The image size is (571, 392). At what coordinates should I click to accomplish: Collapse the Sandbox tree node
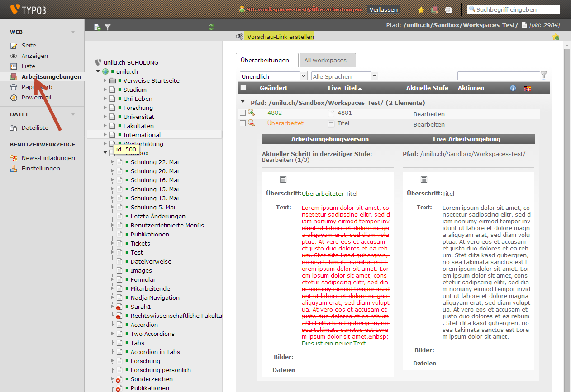coord(105,153)
